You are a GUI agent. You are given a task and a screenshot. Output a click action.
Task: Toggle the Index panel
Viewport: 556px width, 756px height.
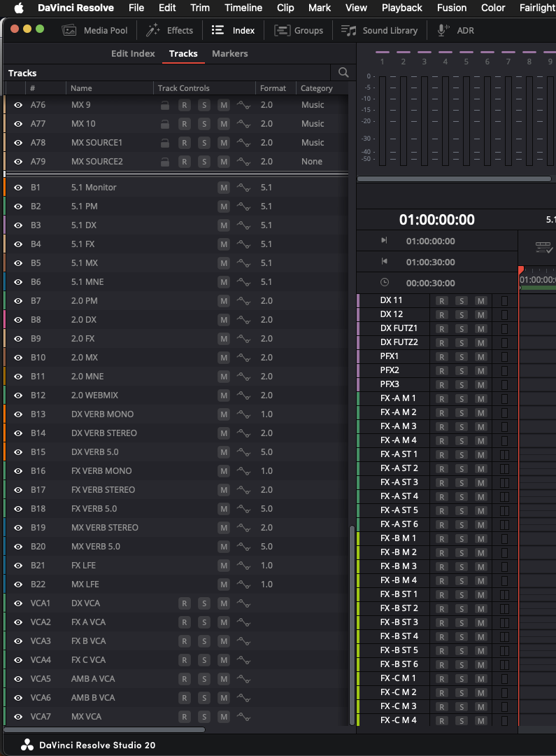pyautogui.click(x=233, y=30)
